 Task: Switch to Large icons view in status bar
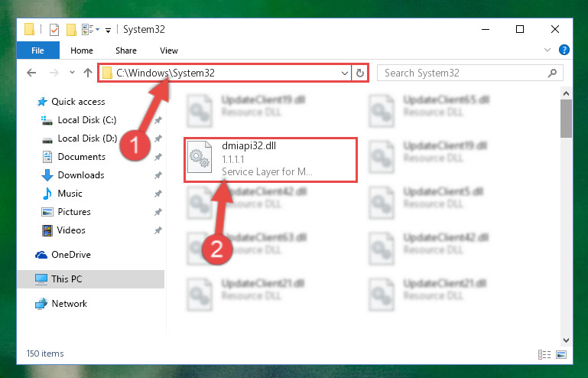[561, 355]
